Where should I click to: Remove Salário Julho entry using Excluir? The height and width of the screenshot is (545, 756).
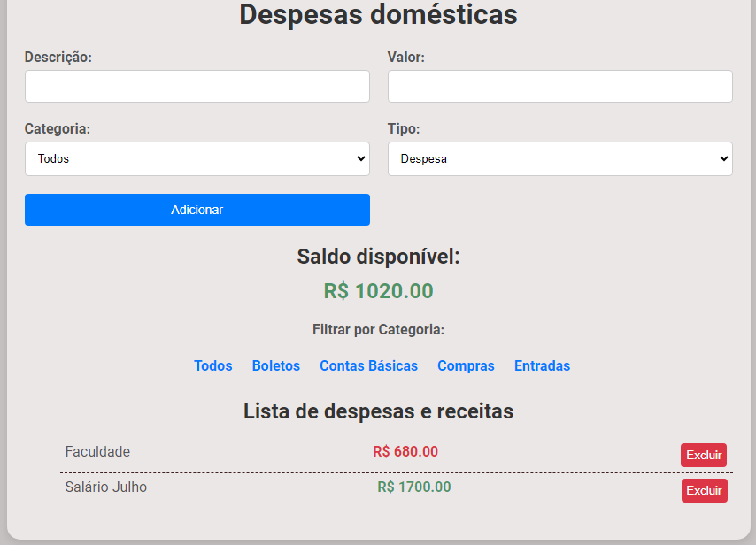(x=704, y=490)
